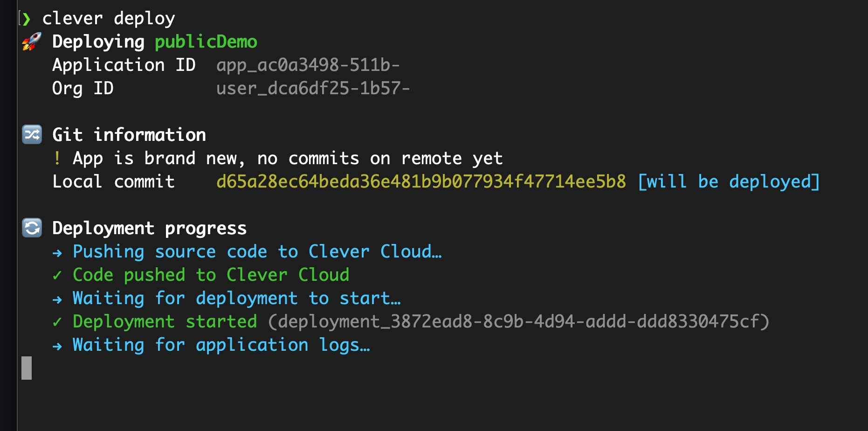This screenshot has width=868, height=431.
Task: Click the refresh icon beside Deployment progress
Action: coord(32,228)
